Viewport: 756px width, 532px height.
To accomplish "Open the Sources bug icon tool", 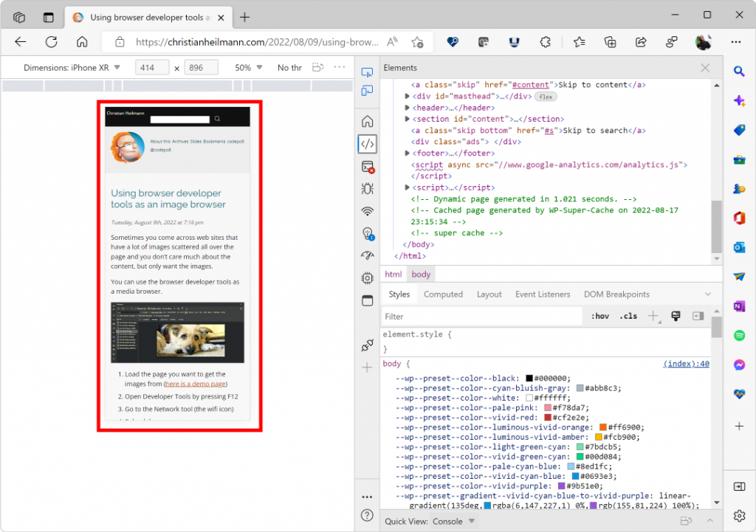I will point(367,188).
